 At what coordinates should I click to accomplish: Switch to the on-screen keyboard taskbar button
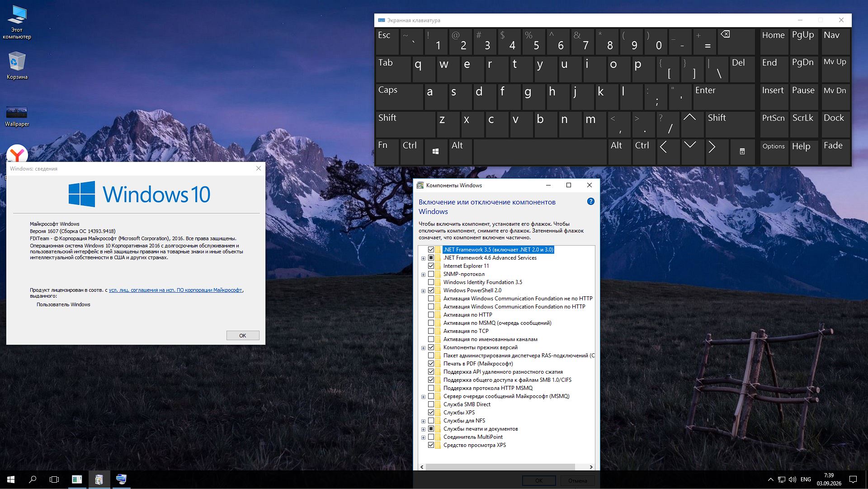tap(121, 480)
